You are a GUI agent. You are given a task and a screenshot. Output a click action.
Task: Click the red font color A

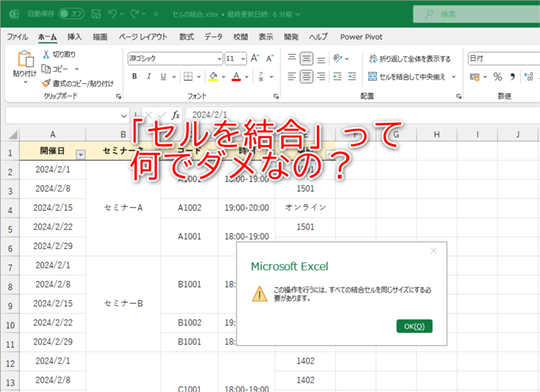(236, 76)
